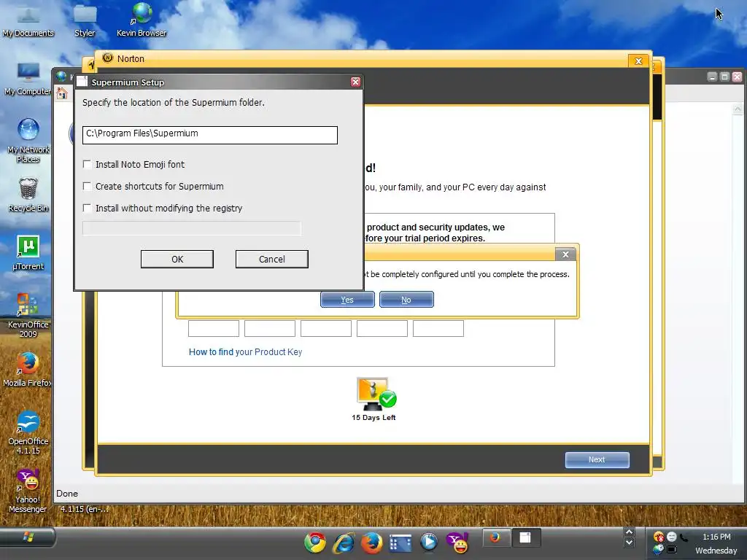
Task: Enable Install Noto Emoji font checkbox
Action: click(x=88, y=164)
